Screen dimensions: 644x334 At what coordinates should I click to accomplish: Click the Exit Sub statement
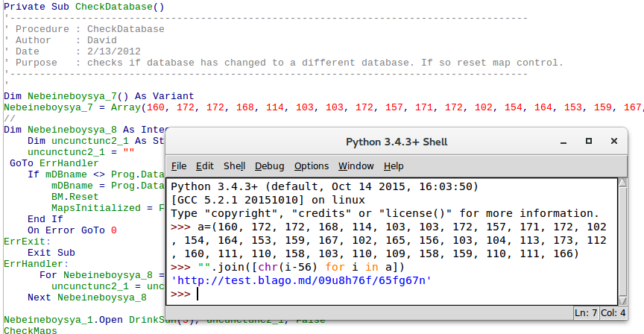pyautogui.click(x=51, y=253)
